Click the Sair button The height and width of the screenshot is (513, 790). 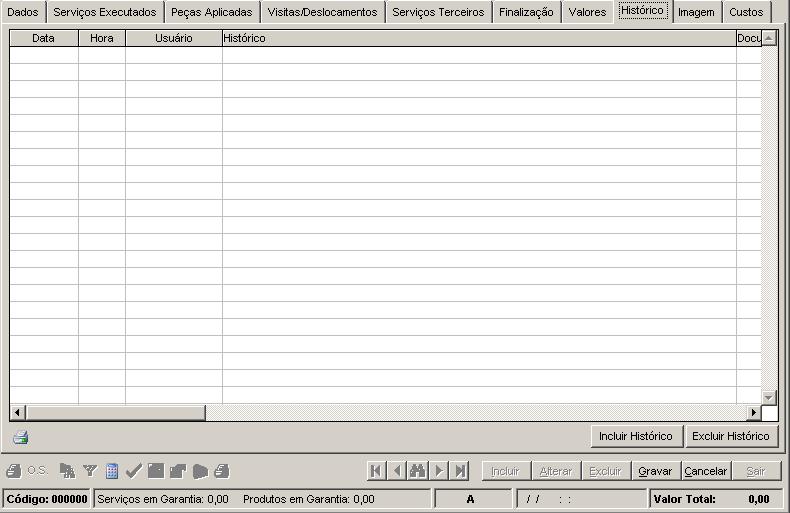(x=756, y=471)
